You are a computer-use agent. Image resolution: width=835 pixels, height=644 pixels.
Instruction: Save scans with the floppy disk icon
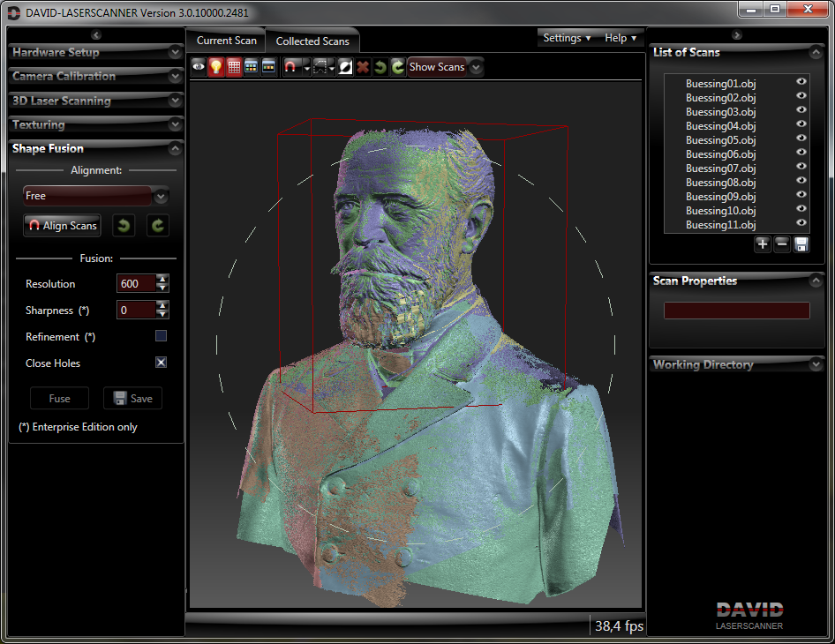(801, 244)
